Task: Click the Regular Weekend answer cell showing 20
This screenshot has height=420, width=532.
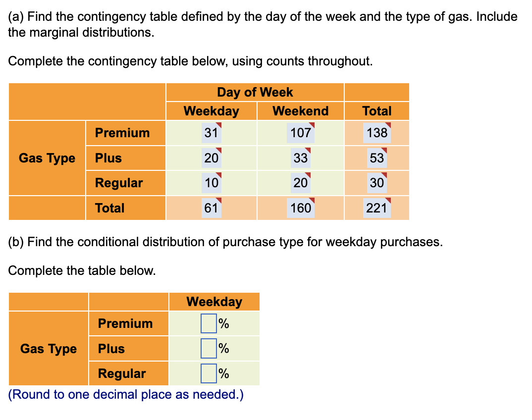Action: point(301,183)
